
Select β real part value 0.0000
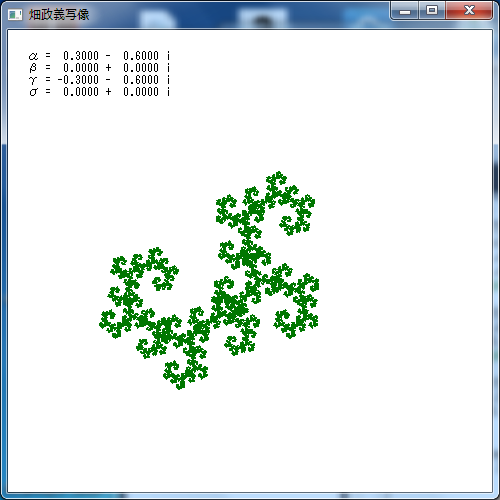(81, 68)
